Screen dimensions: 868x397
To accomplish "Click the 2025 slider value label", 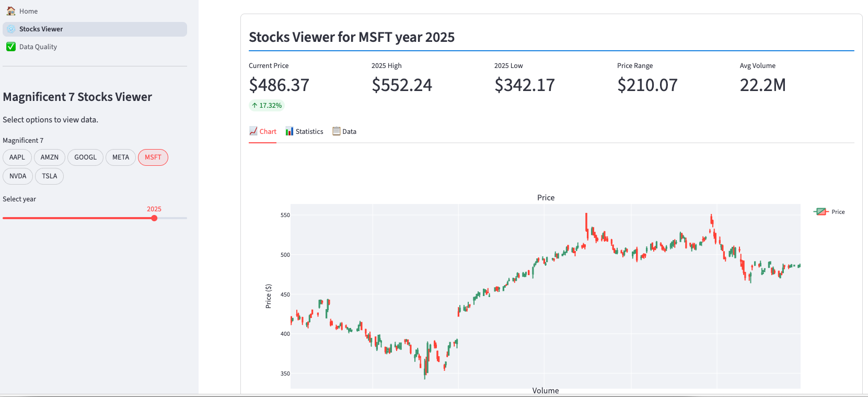I will click(154, 209).
